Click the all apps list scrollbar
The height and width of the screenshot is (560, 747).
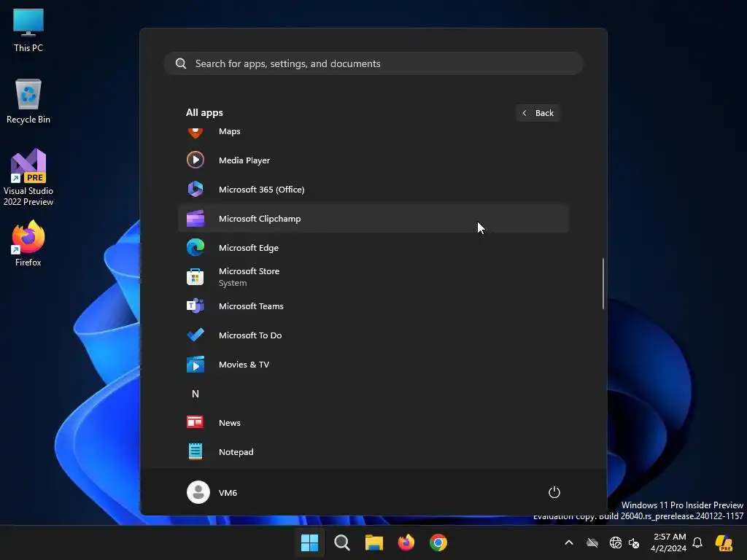point(603,284)
